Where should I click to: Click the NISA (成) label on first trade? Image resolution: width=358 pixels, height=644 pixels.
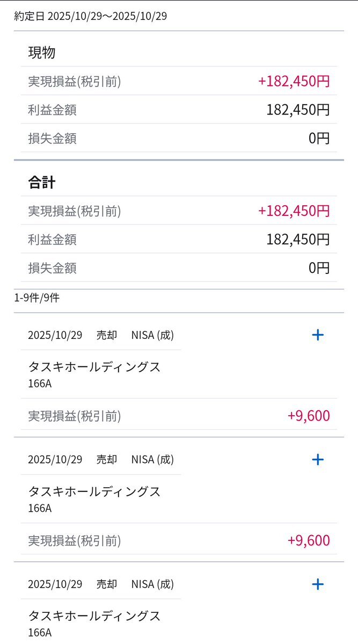[152, 335]
